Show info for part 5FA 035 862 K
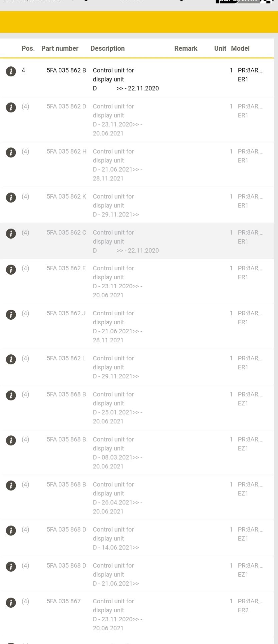This screenshot has width=278, height=644. 11,197
